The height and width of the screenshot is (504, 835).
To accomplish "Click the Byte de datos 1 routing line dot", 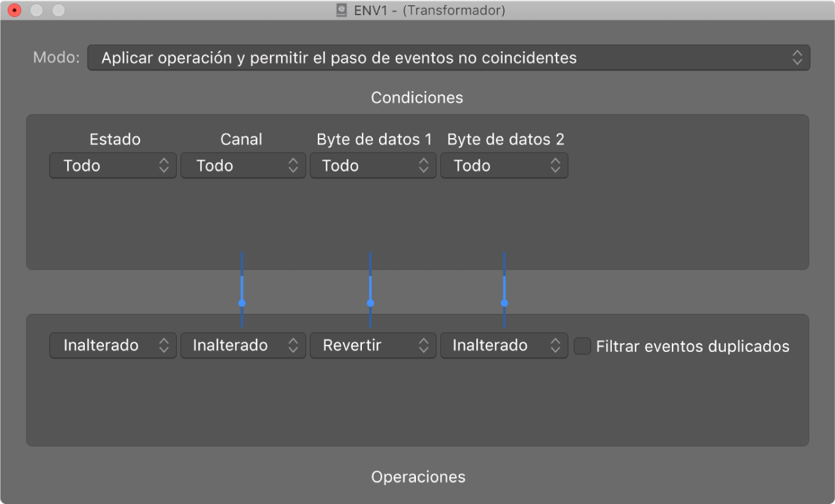I will (370, 303).
